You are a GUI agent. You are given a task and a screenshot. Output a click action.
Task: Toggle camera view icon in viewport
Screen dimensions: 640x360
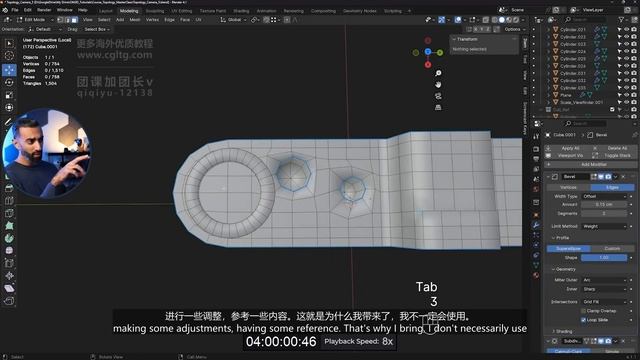click(438, 96)
